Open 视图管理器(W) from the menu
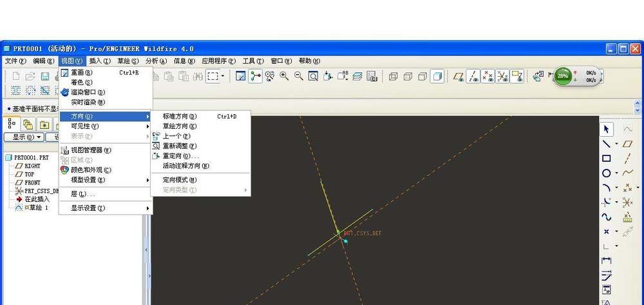 (106, 150)
